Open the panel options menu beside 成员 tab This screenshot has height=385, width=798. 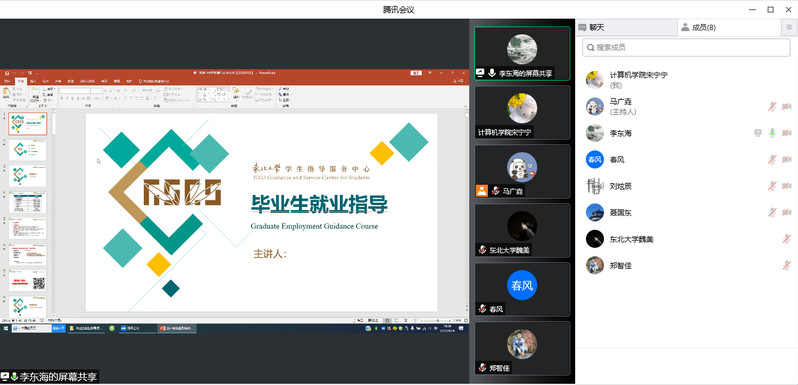pos(789,28)
